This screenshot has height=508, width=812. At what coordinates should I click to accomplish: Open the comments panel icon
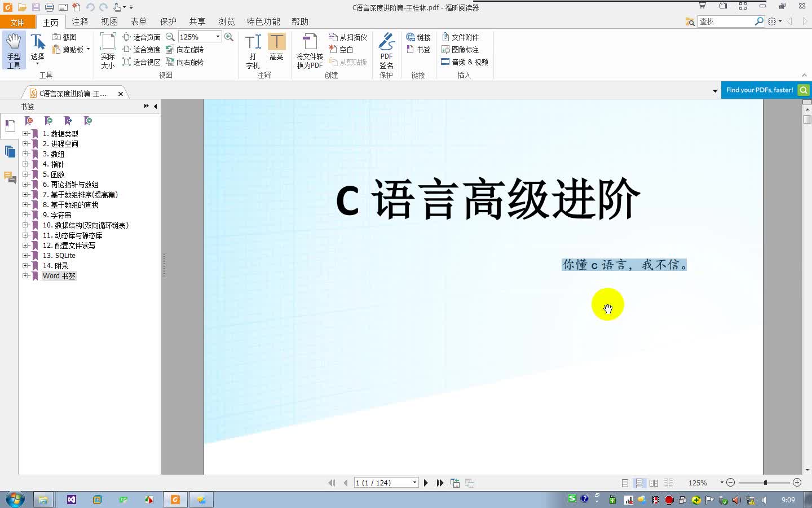pos(10,177)
